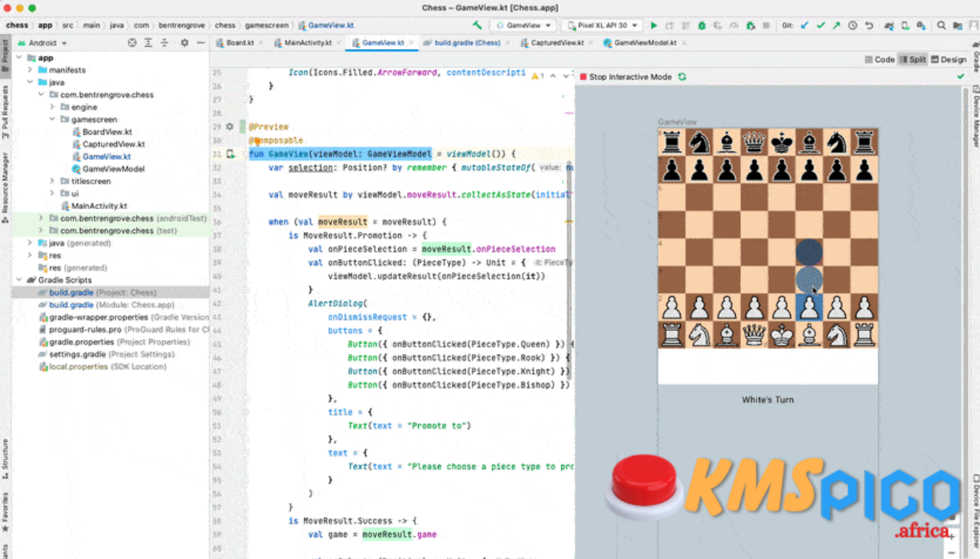The image size is (980, 559).
Task: Click the Collapse All icon in Project panel
Action: pyautogui.click(x=164, y=43)
